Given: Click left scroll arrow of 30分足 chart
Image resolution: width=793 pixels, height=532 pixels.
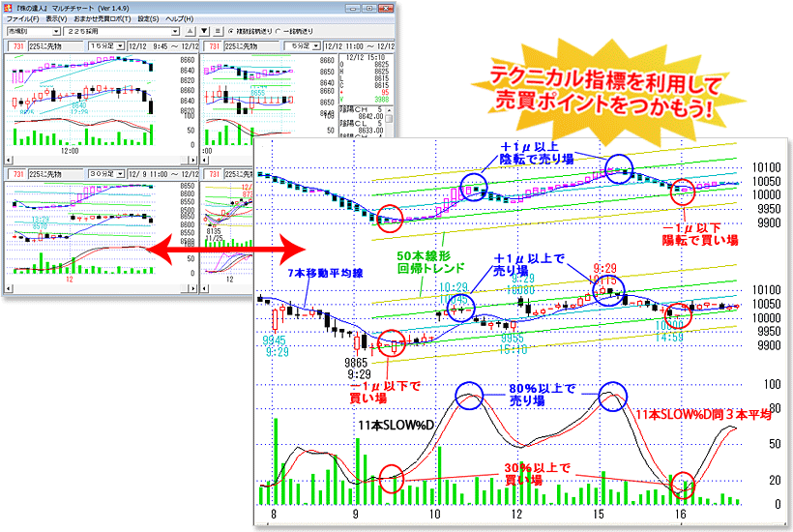Looking at the screenshot, I should 8,288.
